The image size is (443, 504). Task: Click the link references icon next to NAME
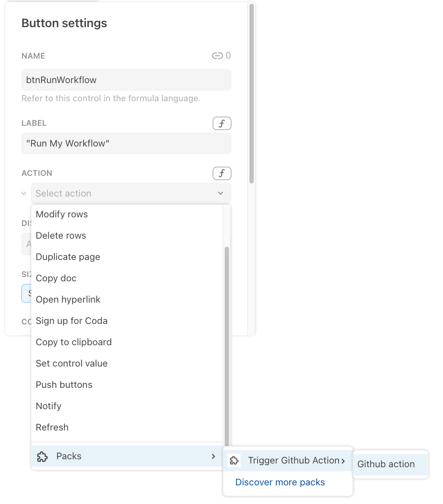pos(217,55)
